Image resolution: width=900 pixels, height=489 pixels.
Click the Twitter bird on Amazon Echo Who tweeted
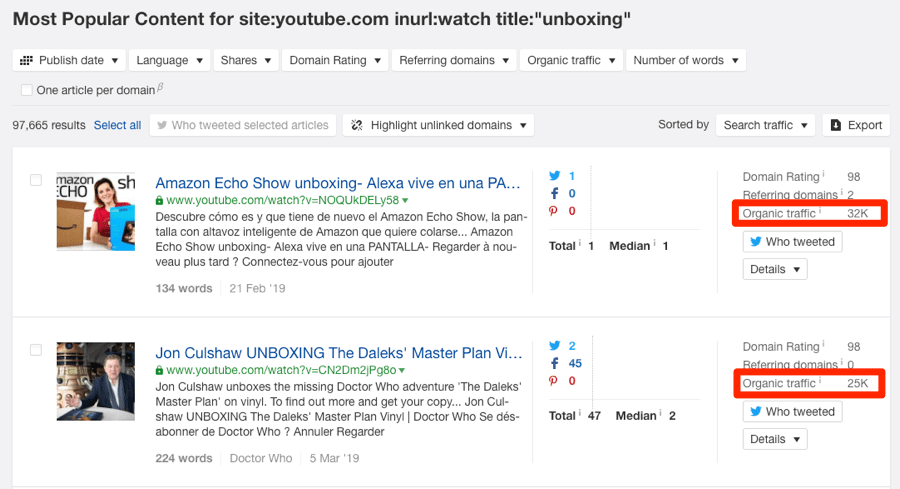(x=756, y=242)
